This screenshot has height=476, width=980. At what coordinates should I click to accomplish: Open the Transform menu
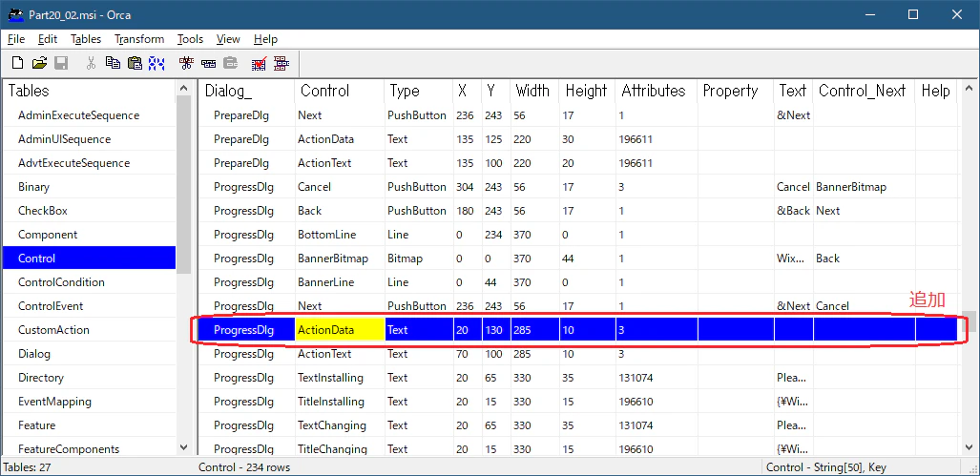click(x=139, y=39)
